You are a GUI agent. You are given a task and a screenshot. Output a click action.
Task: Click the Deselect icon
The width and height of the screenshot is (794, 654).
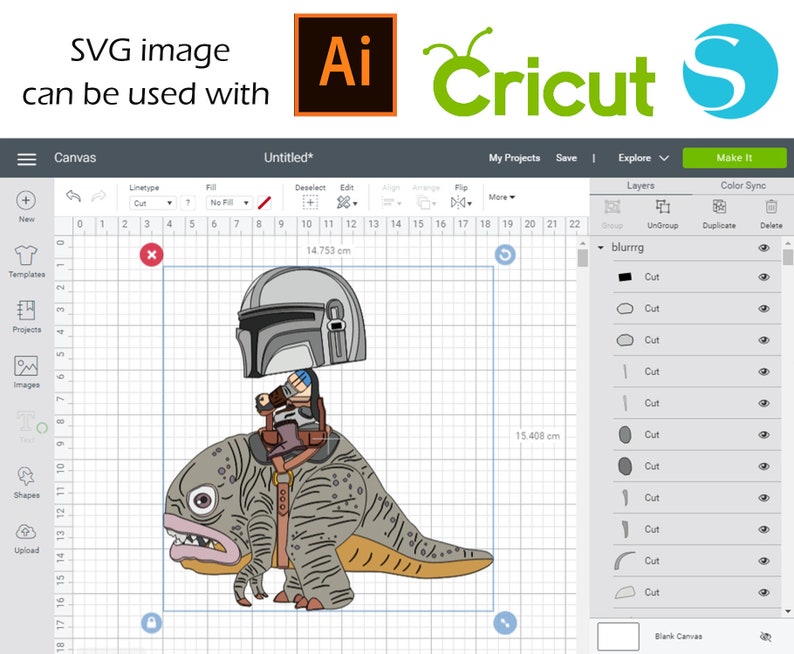pos(310,202)
